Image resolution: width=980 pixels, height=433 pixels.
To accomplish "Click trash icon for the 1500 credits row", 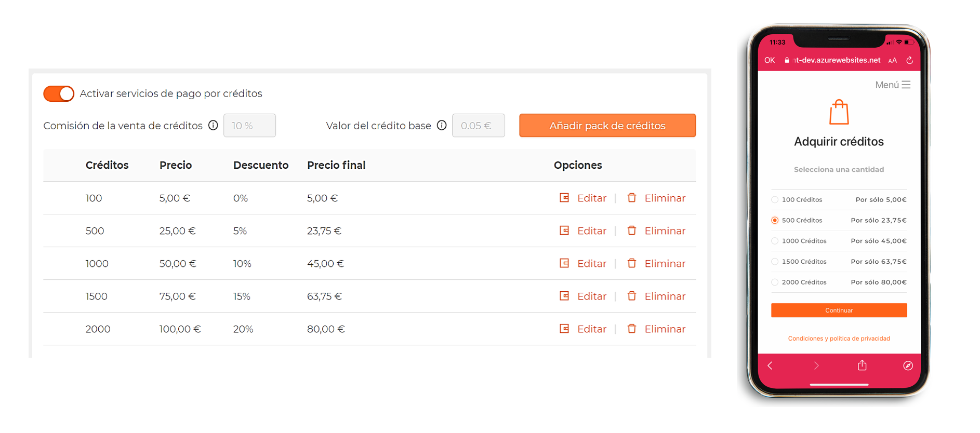I will pos(632,296).
